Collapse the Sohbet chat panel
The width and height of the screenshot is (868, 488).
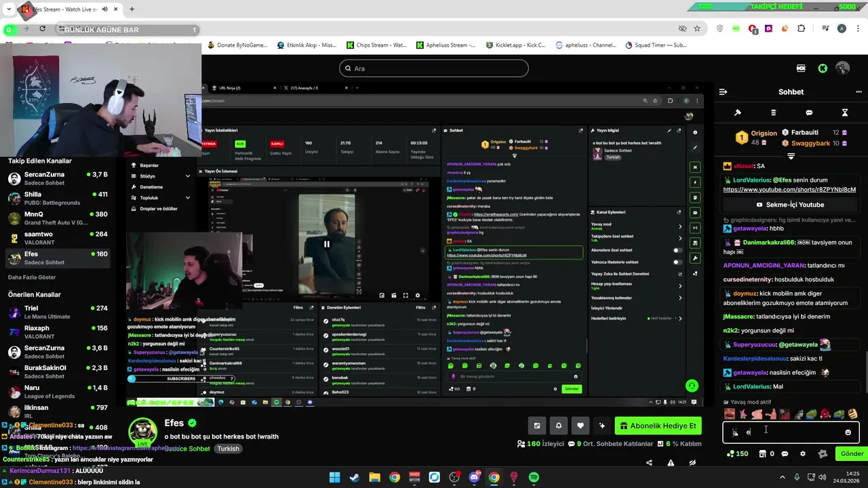(723, 92)
